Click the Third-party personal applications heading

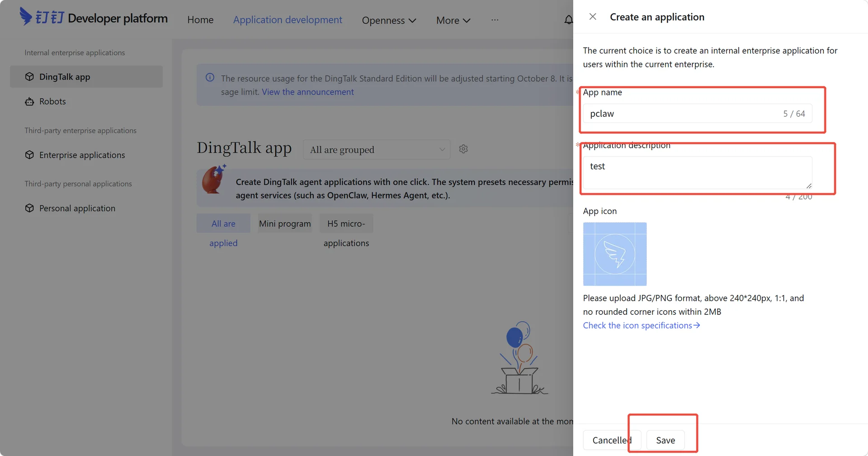click(78, 184)
